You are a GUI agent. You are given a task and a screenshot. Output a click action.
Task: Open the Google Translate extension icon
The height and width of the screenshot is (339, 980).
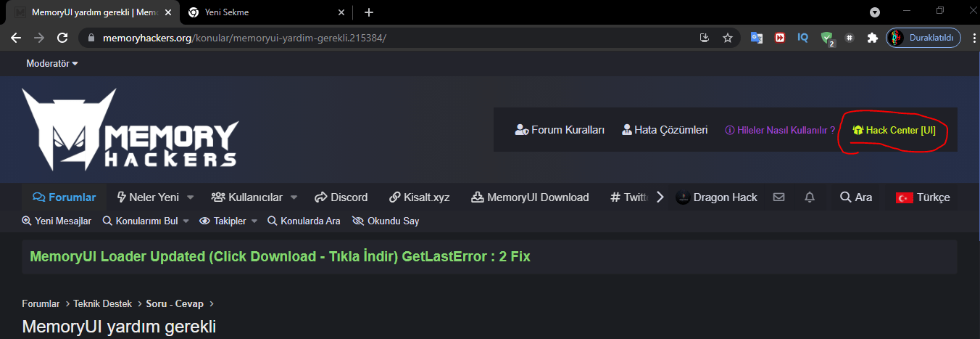pos(756,37)
